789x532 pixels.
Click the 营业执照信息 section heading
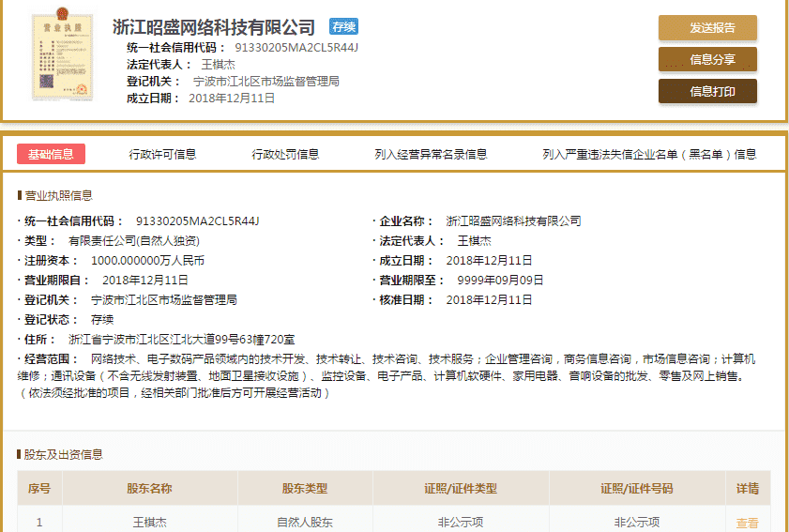tap(58, 195)
